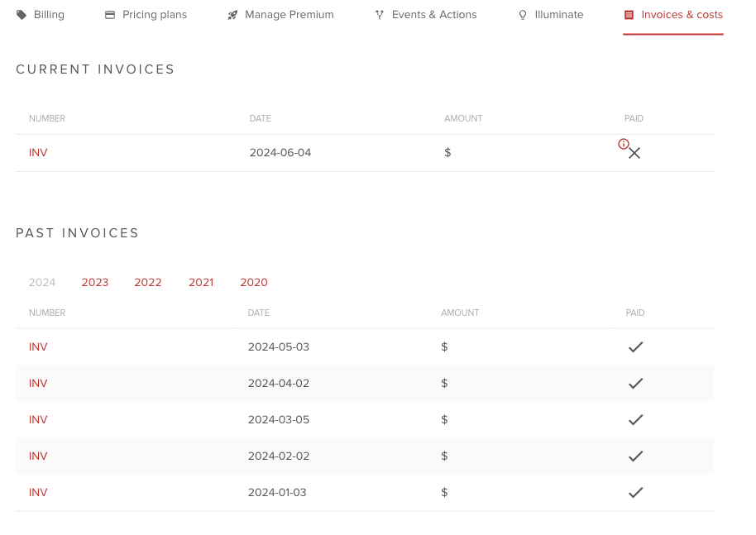Switch to the 2023 invoices tab
The height and width of the screenshot is (535, 756).
(x=94, y=282)
